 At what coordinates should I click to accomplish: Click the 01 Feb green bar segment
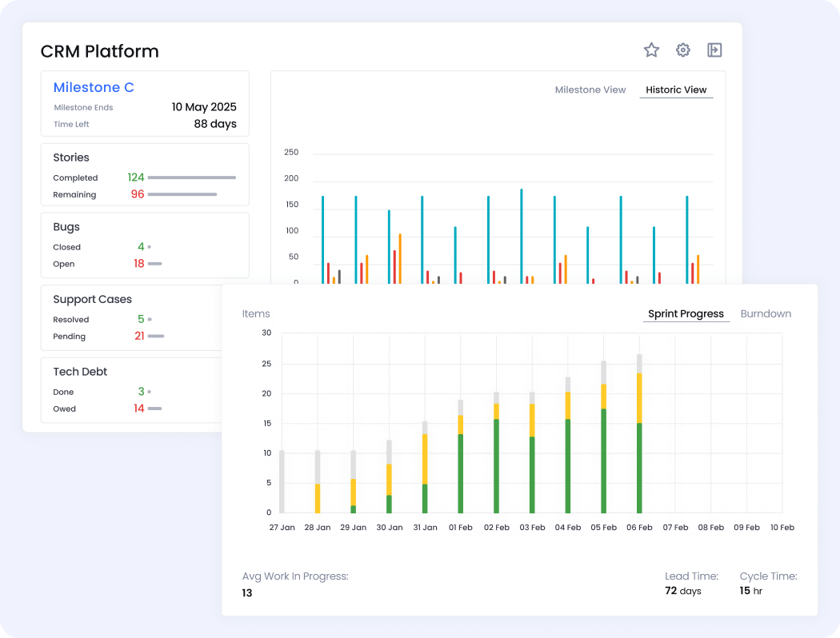click(x=461, y=473)
